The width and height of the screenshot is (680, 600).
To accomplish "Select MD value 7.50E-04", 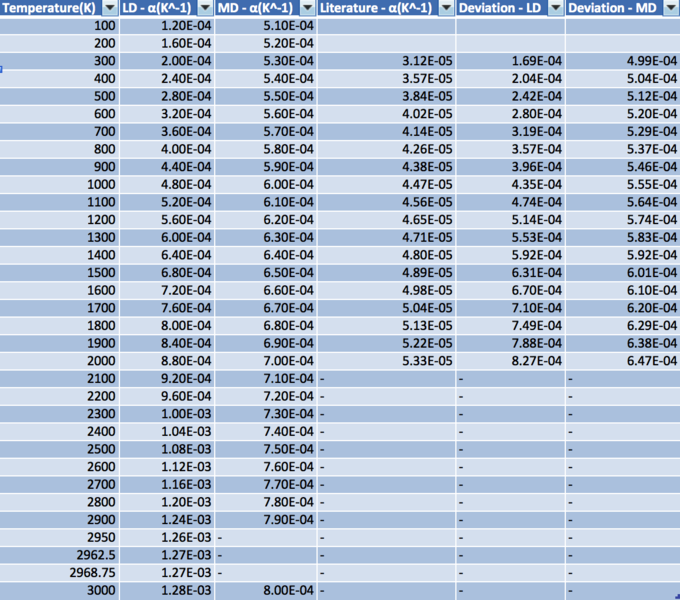I will pos(266,449).
